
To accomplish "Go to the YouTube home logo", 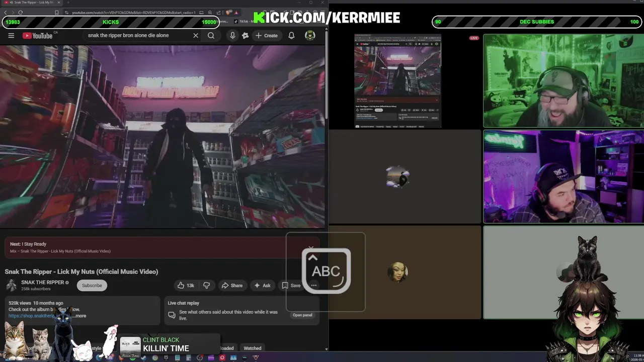I will 38,36.
